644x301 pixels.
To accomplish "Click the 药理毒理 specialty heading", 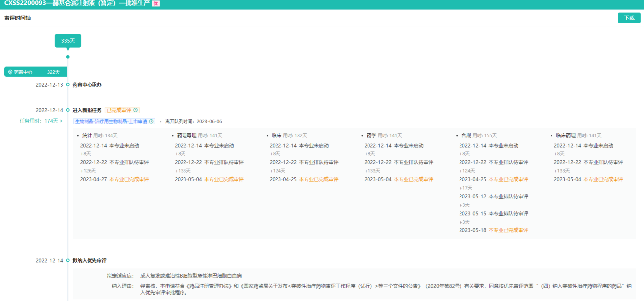I will point(186,135).
